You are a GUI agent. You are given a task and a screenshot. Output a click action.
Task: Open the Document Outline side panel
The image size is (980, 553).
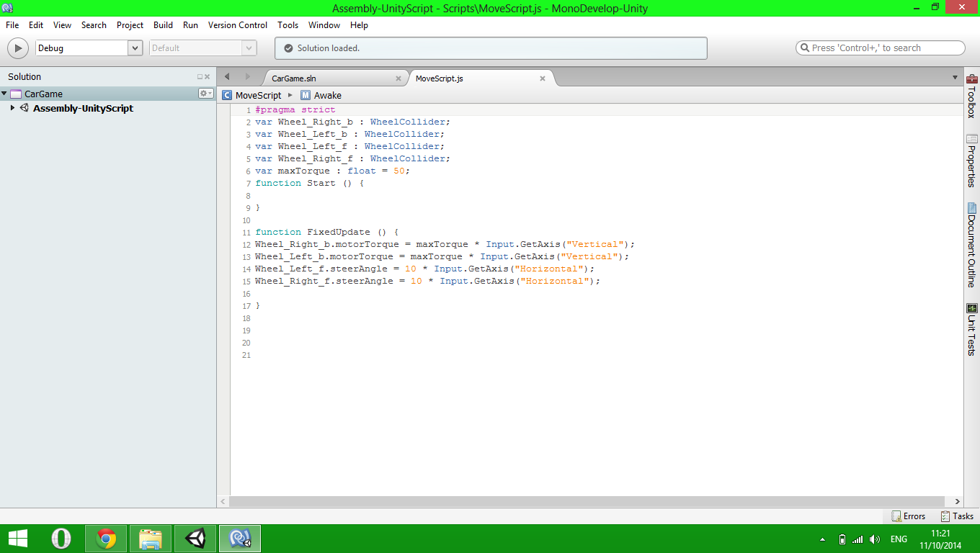pyautogui.click(x=971, y=246)
